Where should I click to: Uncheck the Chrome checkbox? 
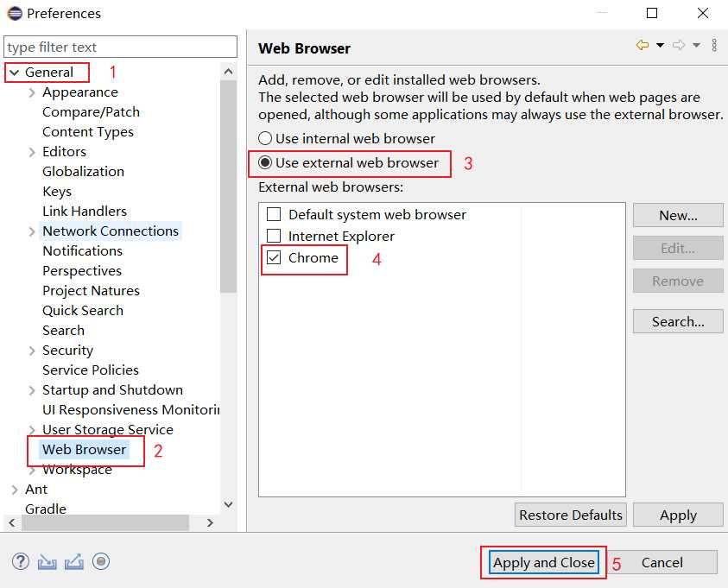click(x=274, y=257)
